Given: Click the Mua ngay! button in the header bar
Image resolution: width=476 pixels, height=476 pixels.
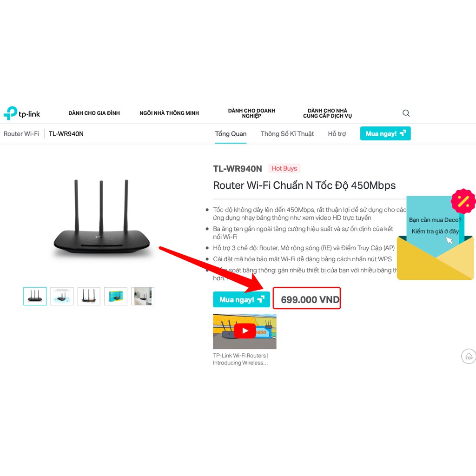Looking at the screenshot, I should point(385,133).
